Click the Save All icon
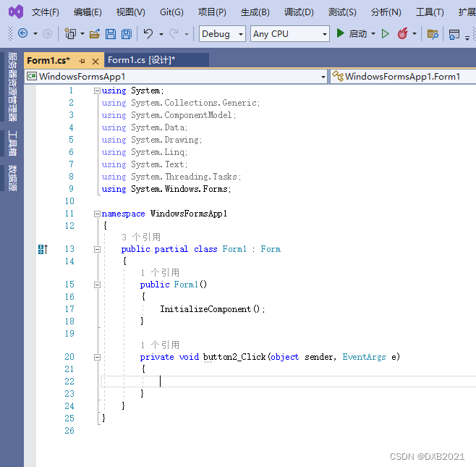 [x=127, y=34]
